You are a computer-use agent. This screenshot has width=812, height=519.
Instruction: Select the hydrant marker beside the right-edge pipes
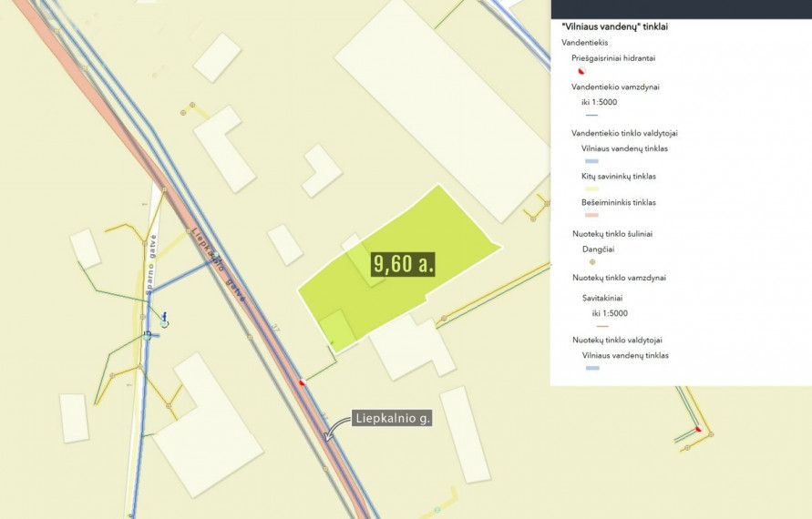pos(698,428)
